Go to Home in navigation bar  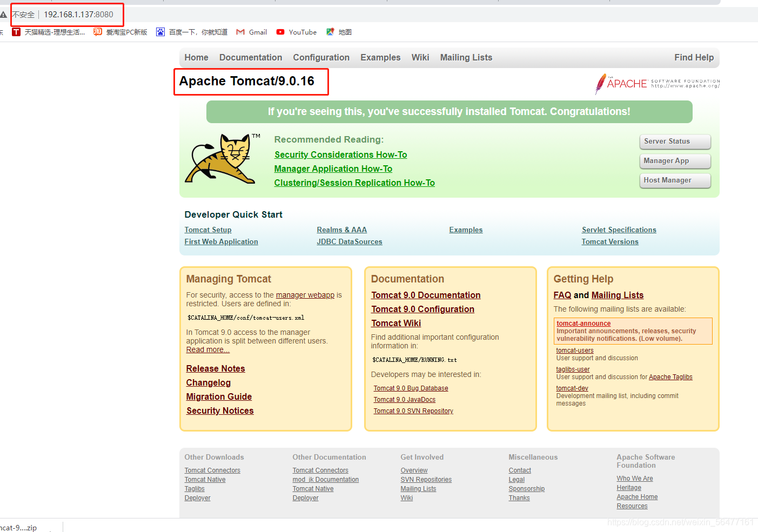click(196, 57)
